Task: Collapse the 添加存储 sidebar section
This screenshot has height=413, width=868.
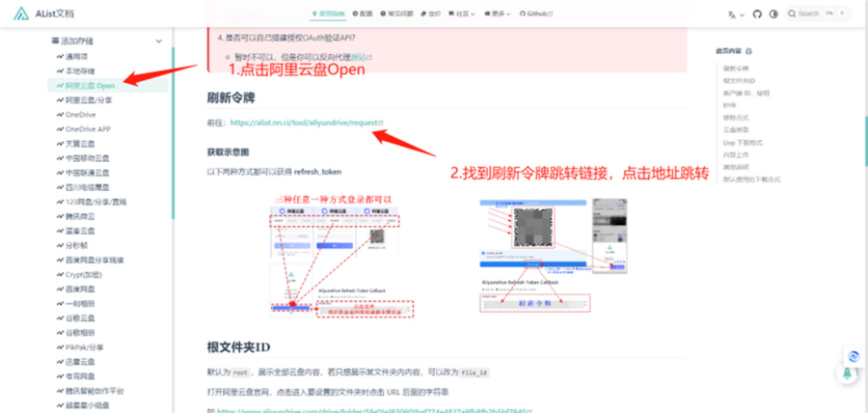Action: [x=106, y=41]
